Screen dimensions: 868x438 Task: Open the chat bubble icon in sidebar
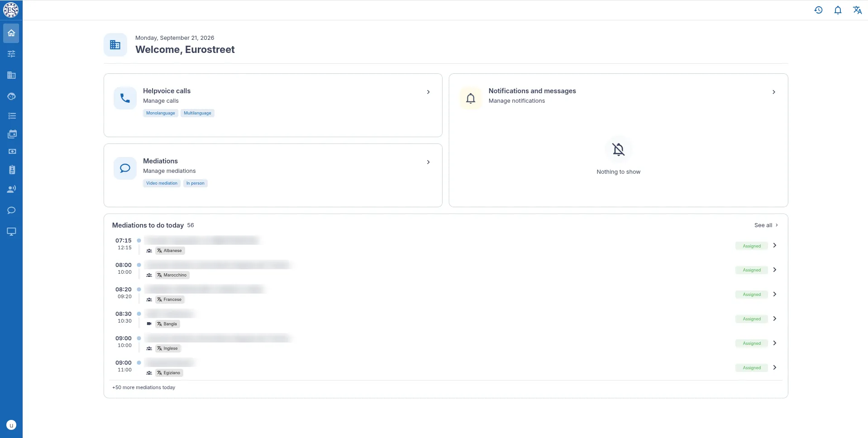(11, 210)
